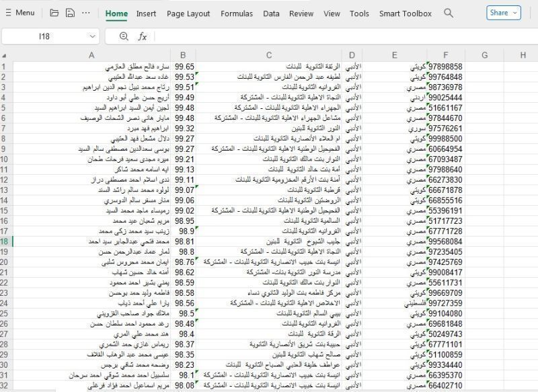Click cell with value 99.65
The height and width of the screenshot is (392, 538).
coord(183,67)
